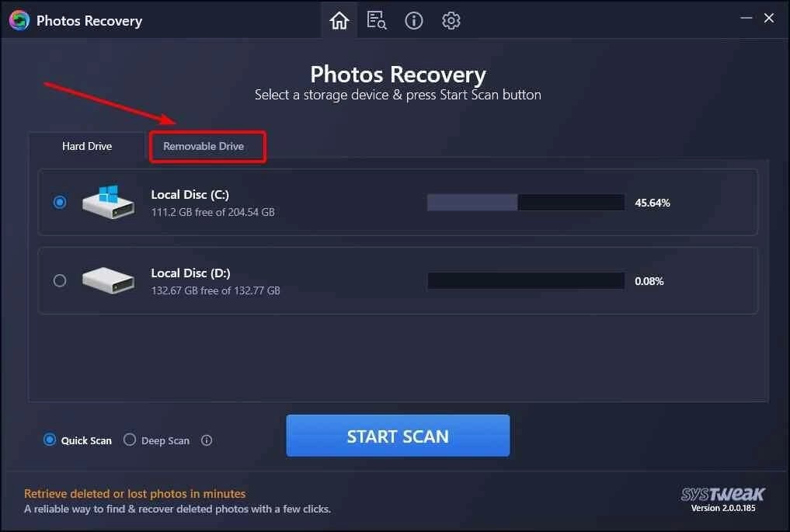Choose the Quick Scan option
Viewport: 790px width, 532px height.
point(78,440)
